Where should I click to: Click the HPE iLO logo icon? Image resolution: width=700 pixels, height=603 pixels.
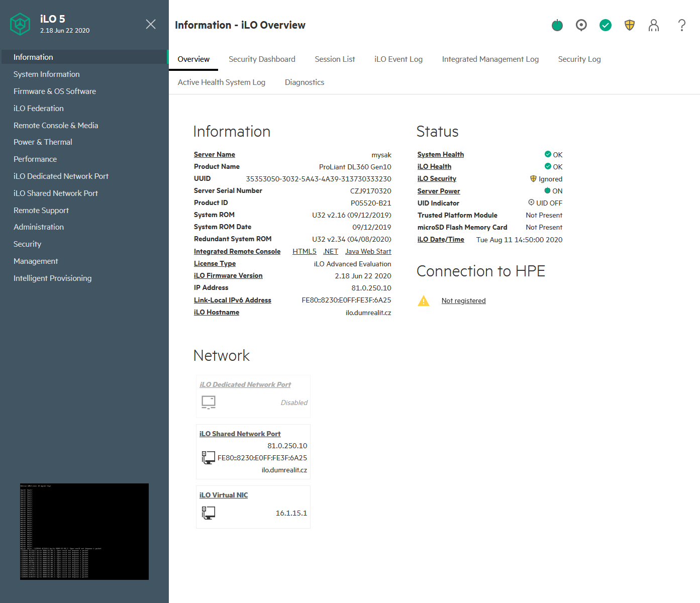pos(21,24)
